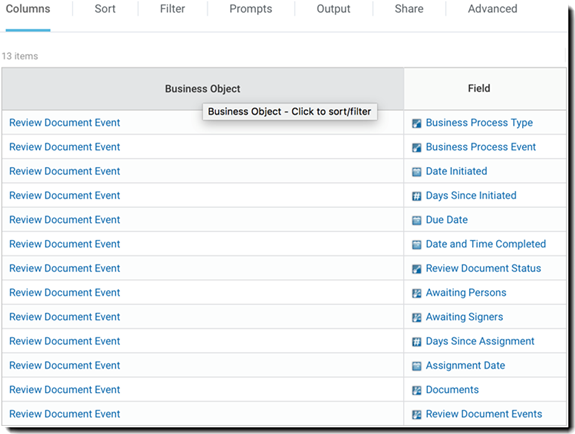
Task: Open the Filter tab
Action: pos(172,9)
